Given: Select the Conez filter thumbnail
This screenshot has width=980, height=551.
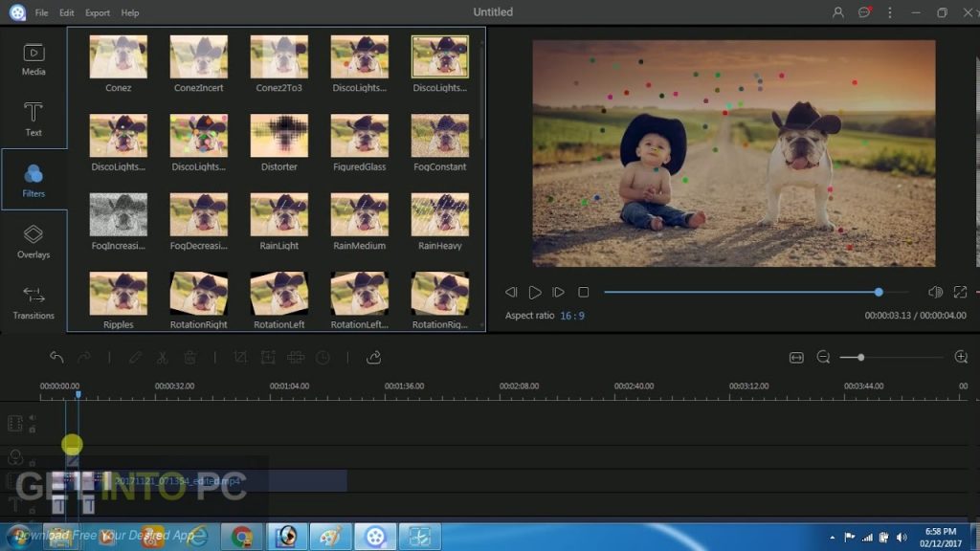Looking at the screenshot, I should 118,56.
